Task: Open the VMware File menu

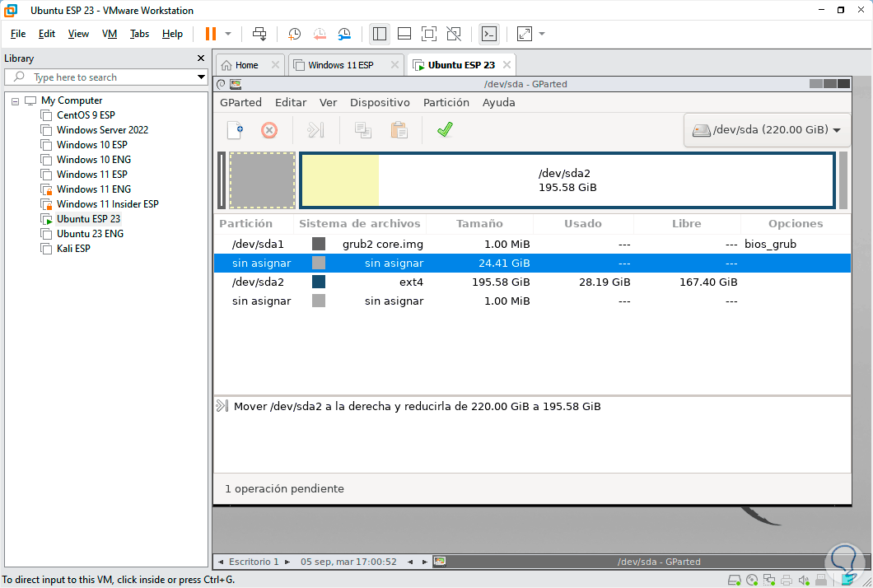Action: 18,34
